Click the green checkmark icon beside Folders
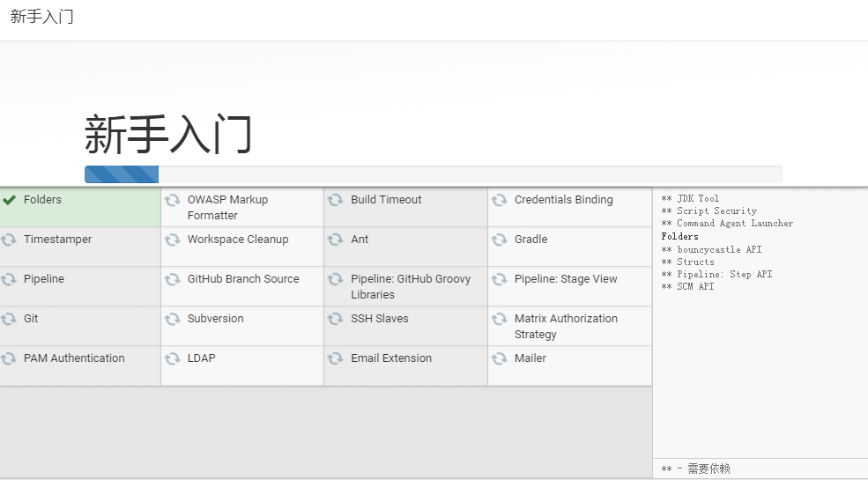This screenshot has height=487, width=868. (x=9, y=200)
